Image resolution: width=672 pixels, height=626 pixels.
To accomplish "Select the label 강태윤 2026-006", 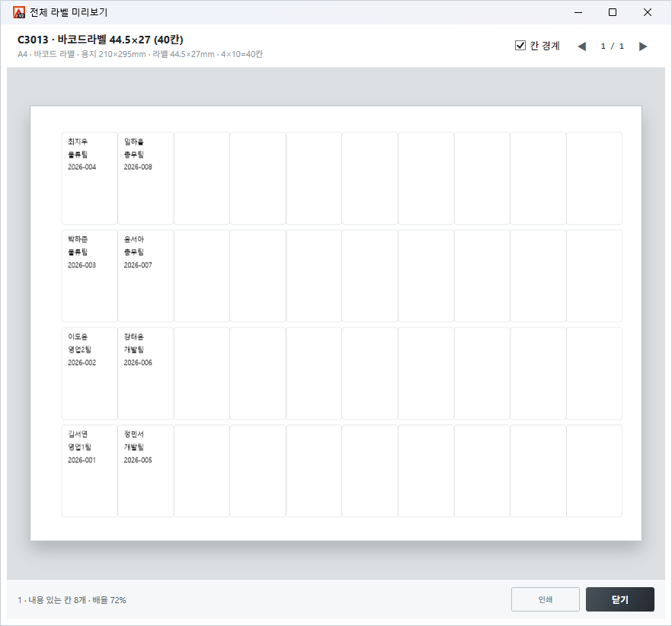I will click(x=146, y=373).
